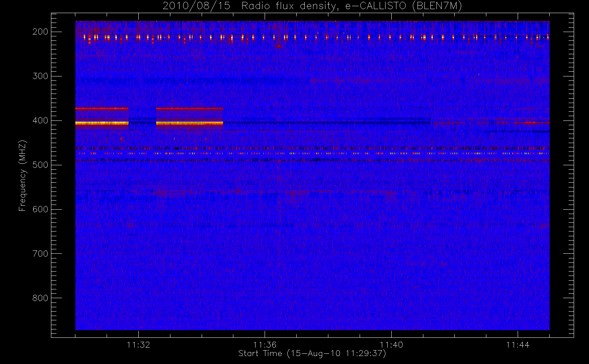This screenshot has width=589, height=364.
Task: Click the 'Start Time (15-Aug-10 11:29:37)' label
Action: pos(312,353)
